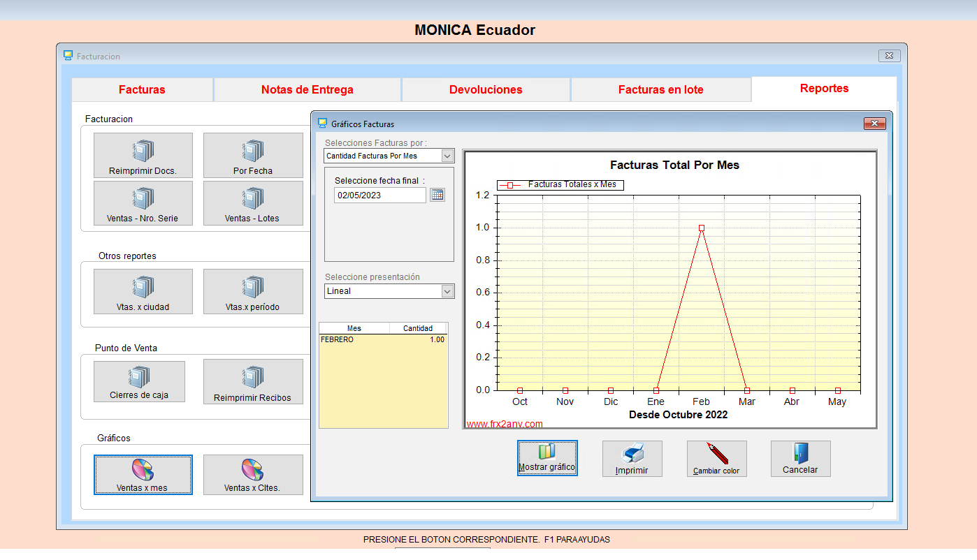Image resolution: width=977 pixels, height=560 pixels.
Task: Open the Por Fecha report
Action: [x=253, y=155]
